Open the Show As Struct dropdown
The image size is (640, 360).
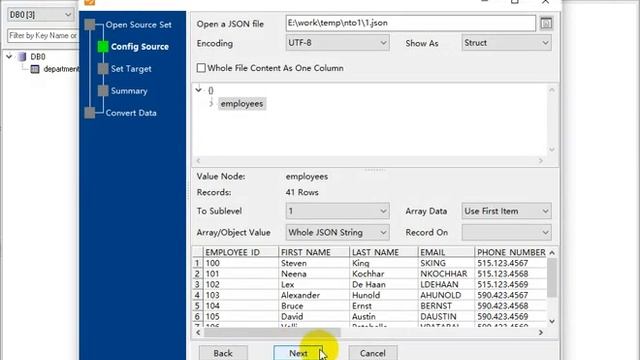click(507, 43)
